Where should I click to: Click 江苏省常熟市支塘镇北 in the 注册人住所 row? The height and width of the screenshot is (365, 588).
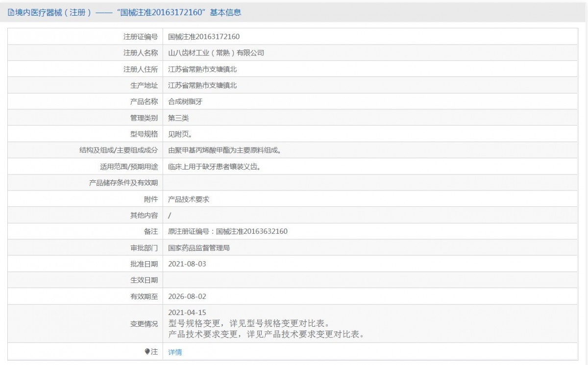[x=202, y=69]
